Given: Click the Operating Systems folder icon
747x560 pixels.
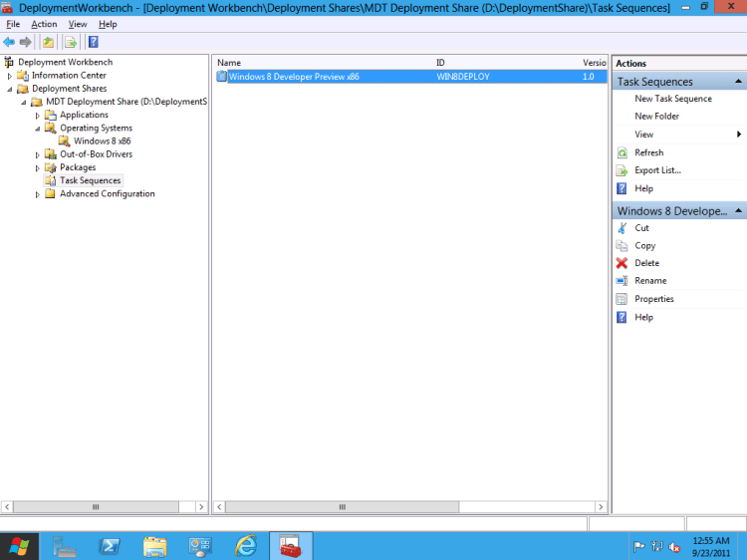Looking at the screenshot, I should (x=51, y=128).
